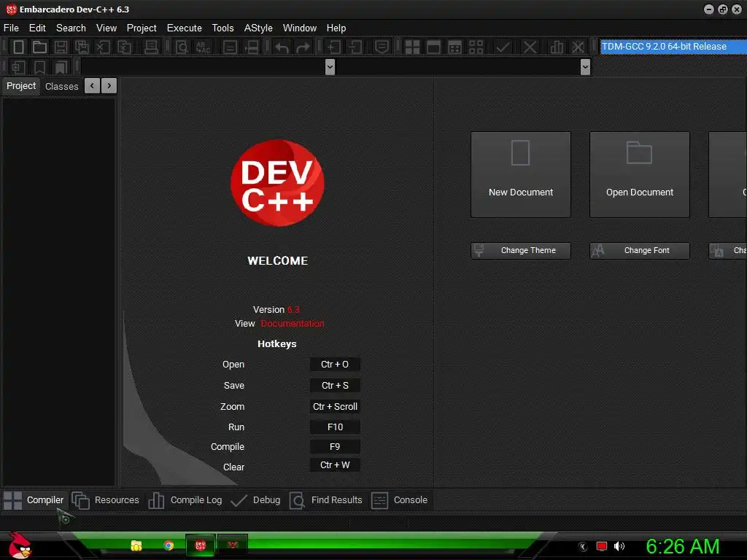747x560 pixels.
Task: Select the Debug bottom tab
Action: point(255,500)
